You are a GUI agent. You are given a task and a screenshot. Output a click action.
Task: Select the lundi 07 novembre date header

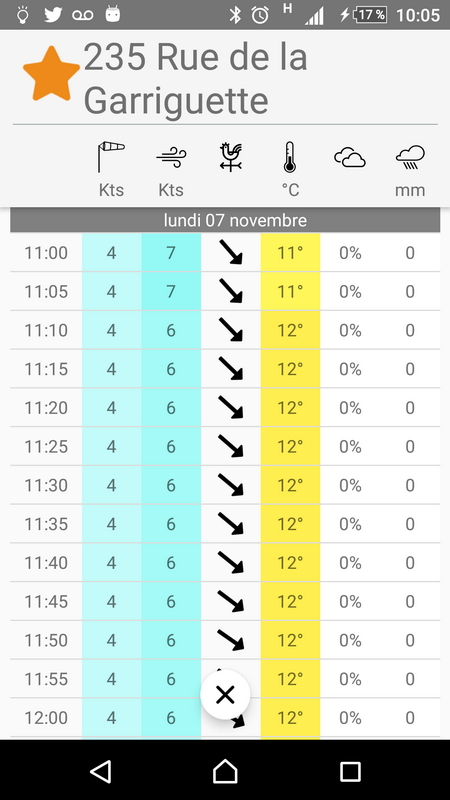225,220
